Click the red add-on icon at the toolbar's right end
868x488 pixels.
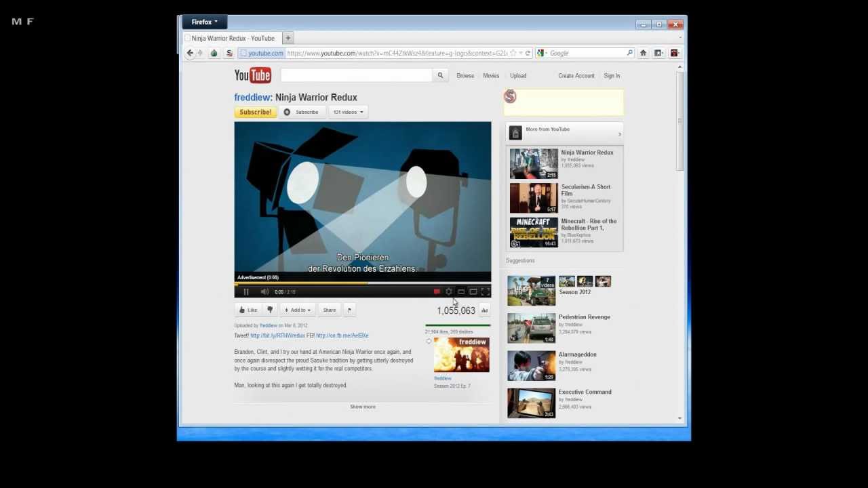pos(675,53)
